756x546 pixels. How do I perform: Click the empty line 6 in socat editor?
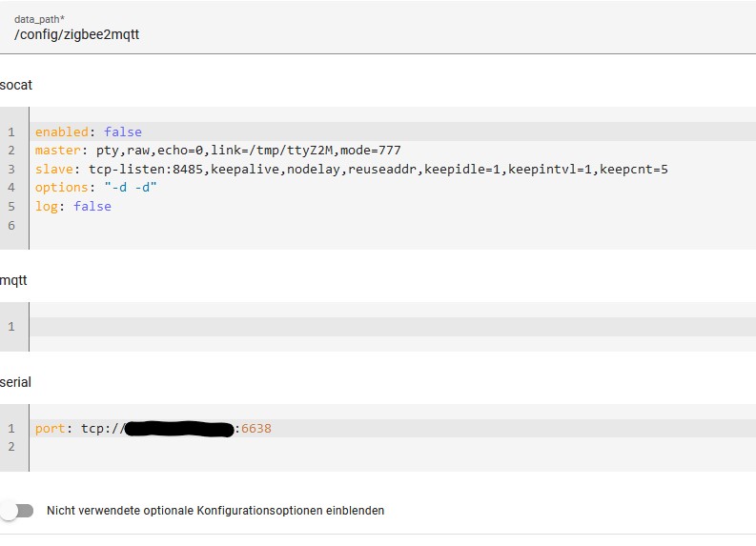tap(393, 225)
